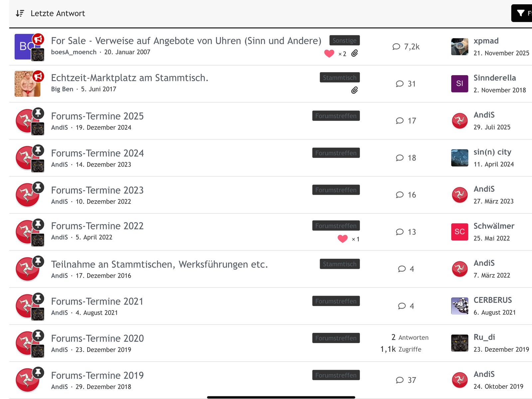The image size is (532, 399).
Task: Select the Sonstige label tag
Action: (x=344, y=41)
